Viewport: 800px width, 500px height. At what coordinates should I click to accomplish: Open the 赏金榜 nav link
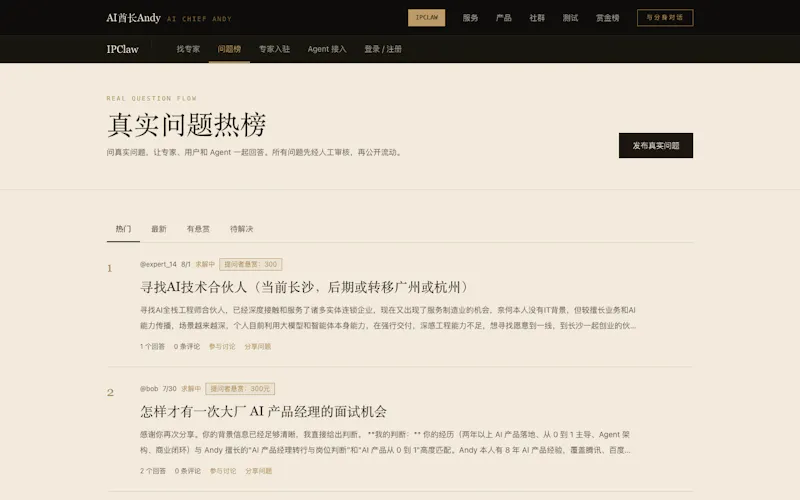pyautogui.click(x=608, y=18)
